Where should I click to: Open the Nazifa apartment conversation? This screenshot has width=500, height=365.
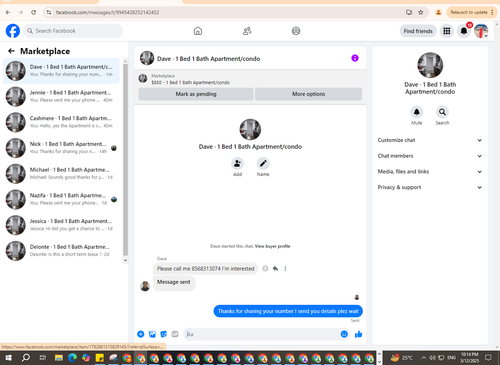pyautogui.click(x=61, y=199)
